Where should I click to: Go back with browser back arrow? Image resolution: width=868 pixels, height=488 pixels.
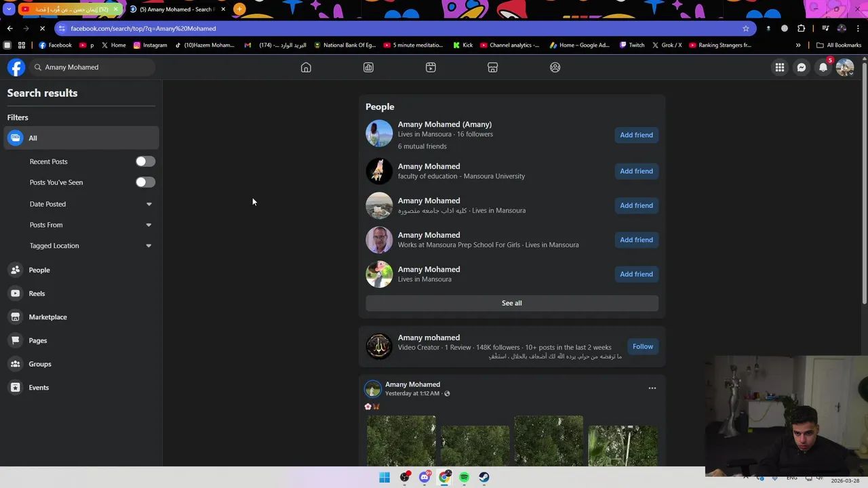coord(9,28)
